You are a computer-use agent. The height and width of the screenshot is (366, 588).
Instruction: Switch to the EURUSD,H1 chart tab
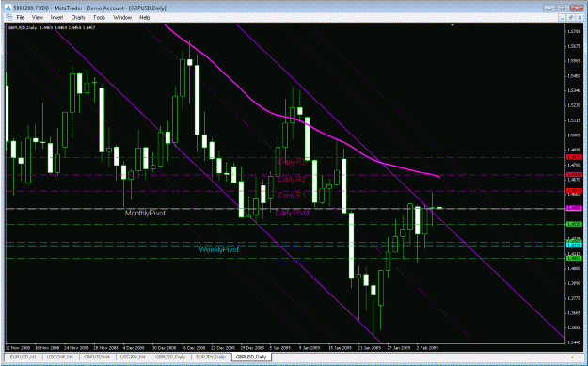point(23,357)
